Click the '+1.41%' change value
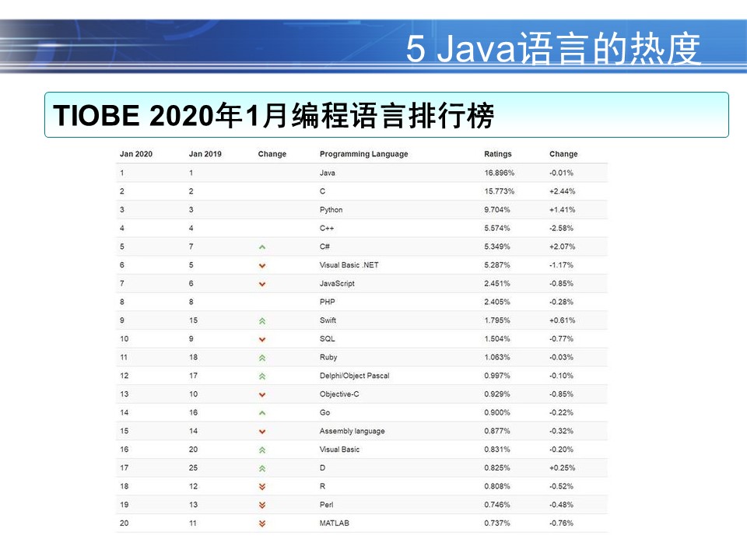The width and height of the screenshot is (747, 560). [562, 209]
